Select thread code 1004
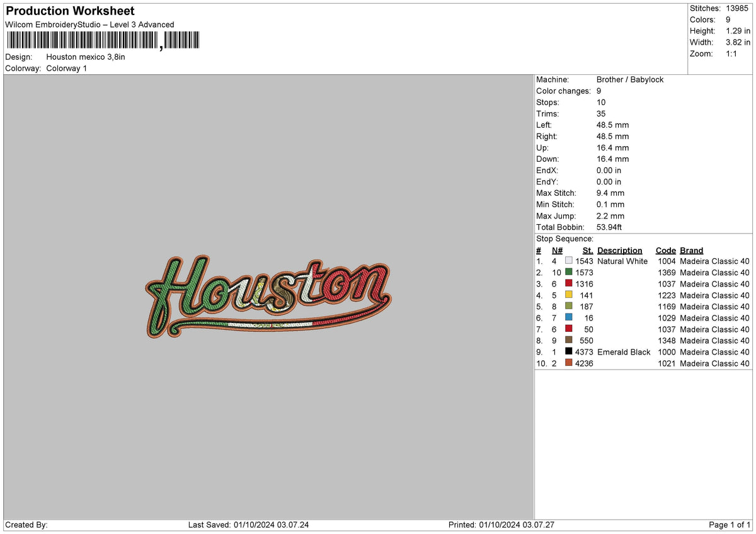This screenshot has width=756, height=534. pos(667,261)
